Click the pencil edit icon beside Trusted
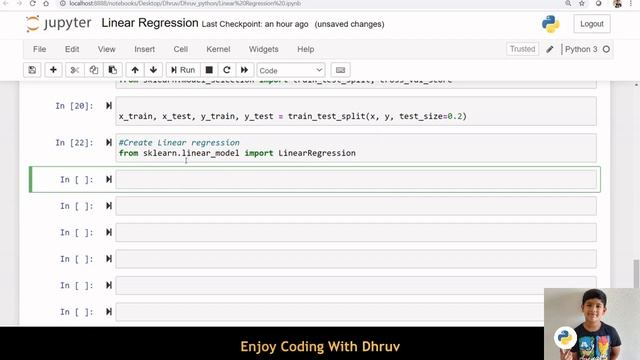The image size is (640, 360). click(x=550, y=49)
